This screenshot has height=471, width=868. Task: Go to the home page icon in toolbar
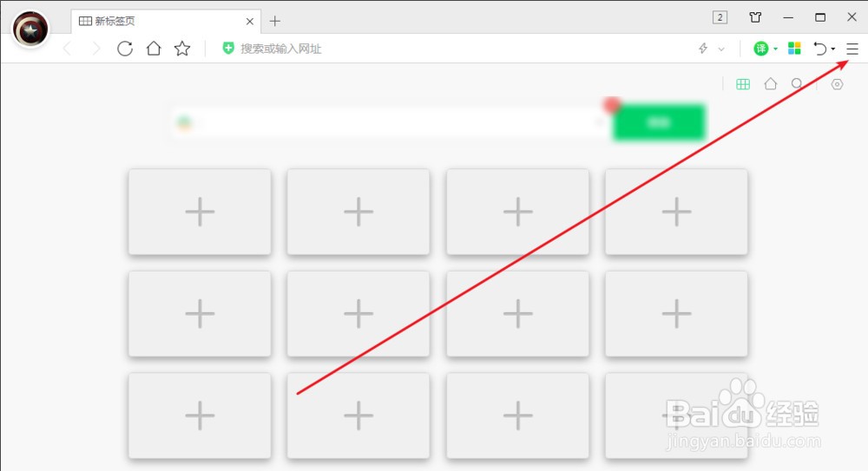pyautogui.click(x=154, y=49)
